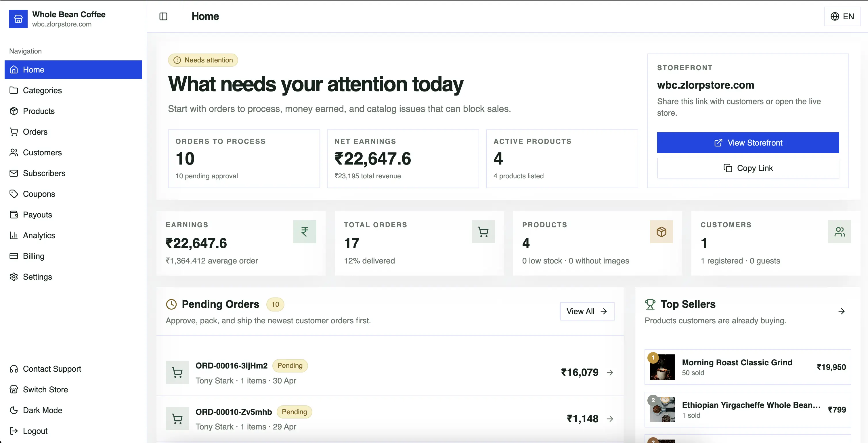This screenshot has width=868, height=443.
Task: Click the Orders to Process card
Action: [244, 159]
